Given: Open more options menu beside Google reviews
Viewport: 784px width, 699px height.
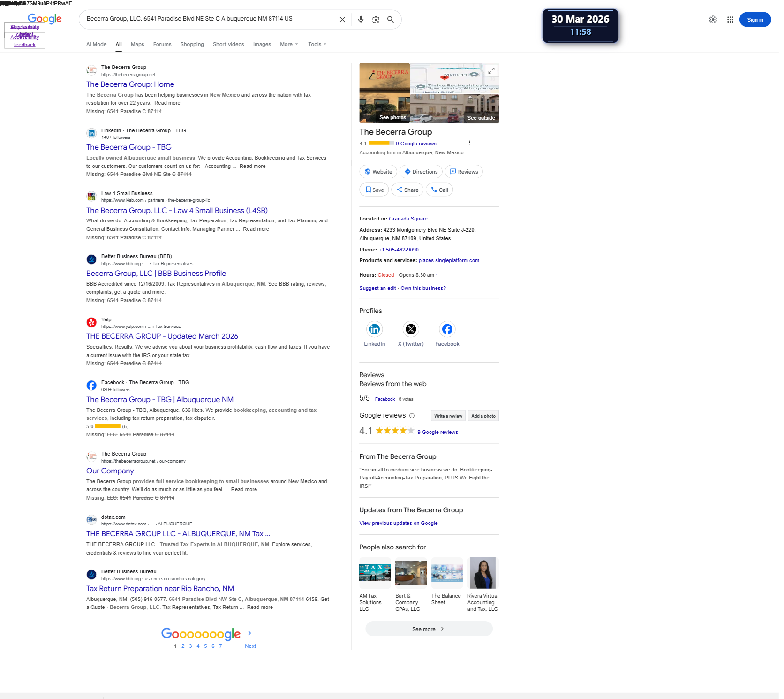Looking at the screenshot, I should tap(469, 143).
